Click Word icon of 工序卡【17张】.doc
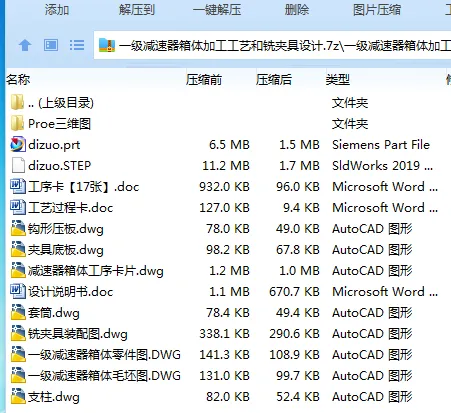Image resolution: width=451 pixels, height=413 pixels. pyautogui.click(x=18, y=187)
